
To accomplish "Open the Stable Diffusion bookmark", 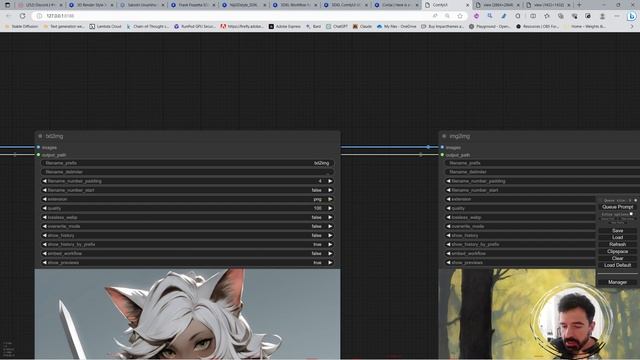I will (21, 26).
